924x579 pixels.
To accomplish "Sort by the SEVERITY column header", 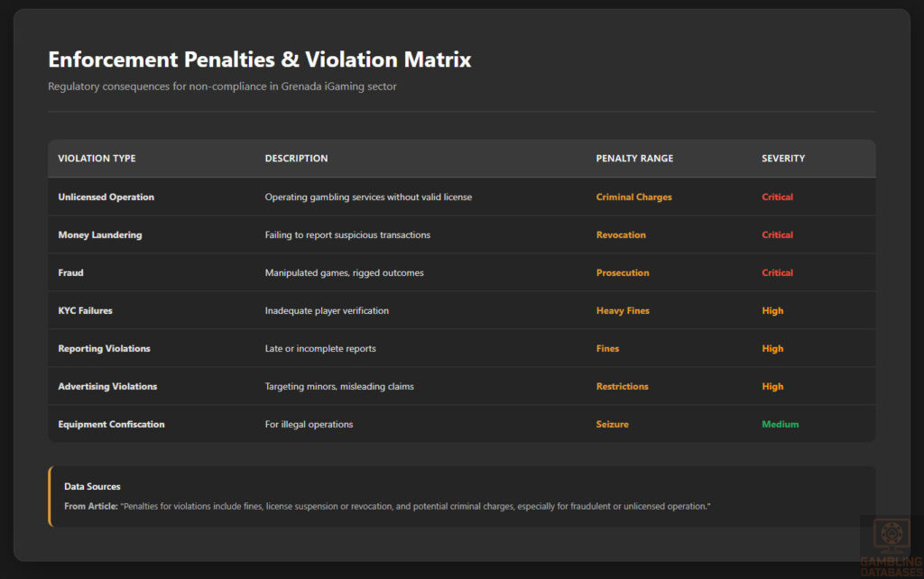I will pyautogui.click(x=783, y=158).
